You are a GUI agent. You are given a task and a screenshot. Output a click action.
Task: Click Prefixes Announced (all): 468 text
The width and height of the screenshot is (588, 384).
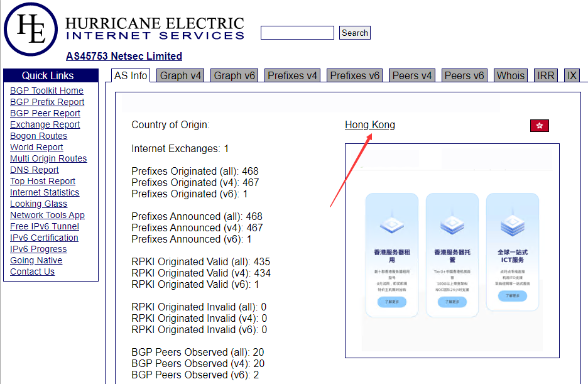(x=197, y=216)
